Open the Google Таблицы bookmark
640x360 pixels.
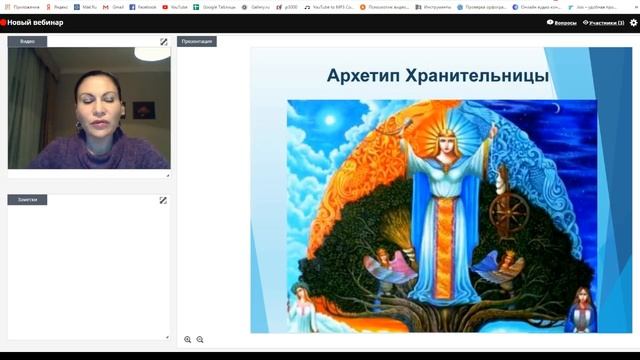coord(215,7)
